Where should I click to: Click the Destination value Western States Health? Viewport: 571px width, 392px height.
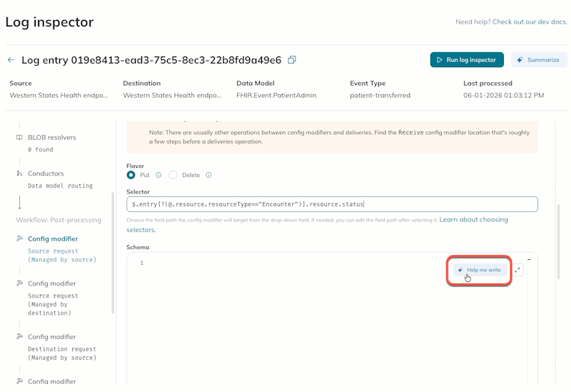click(x=172, y=96)
